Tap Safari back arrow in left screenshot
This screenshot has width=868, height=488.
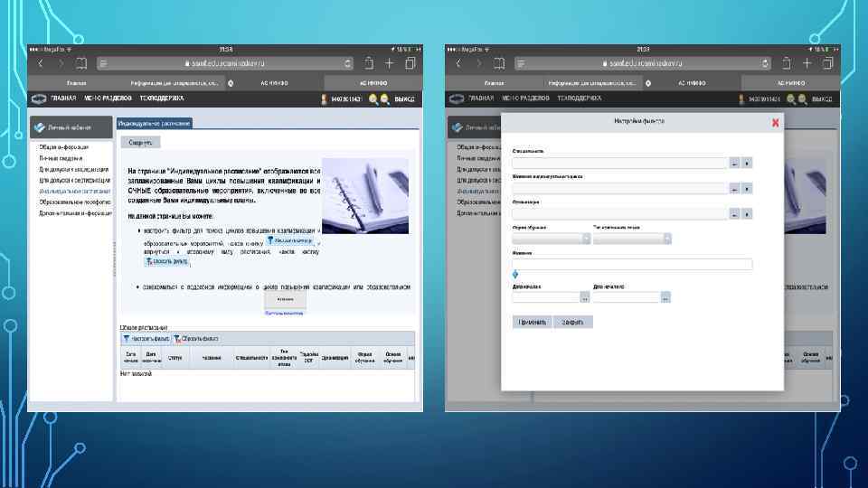pos(41,63)
